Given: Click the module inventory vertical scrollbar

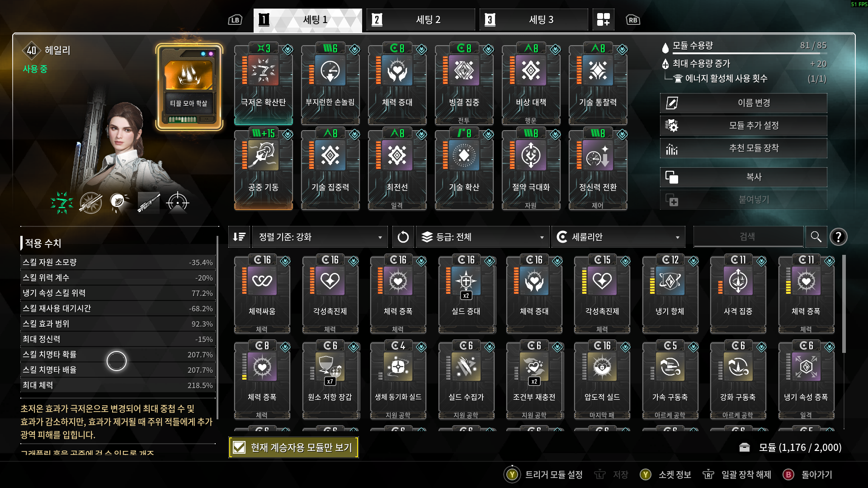Looking at the screenshot, I should point(844,304).
